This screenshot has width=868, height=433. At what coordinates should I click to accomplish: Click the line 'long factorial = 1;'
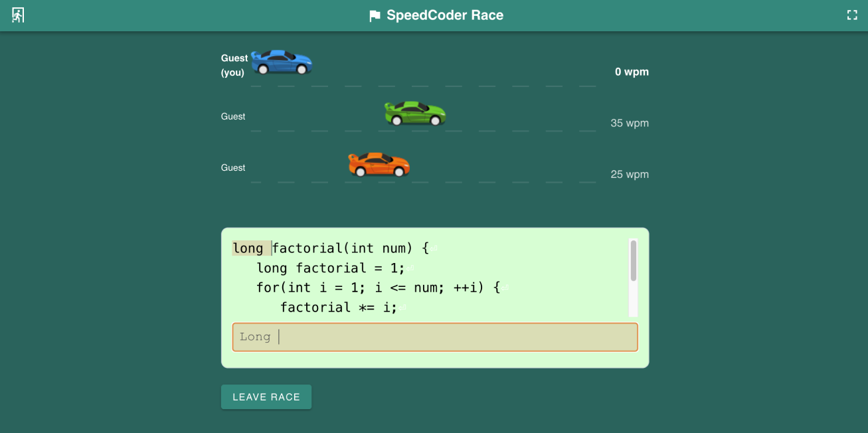coord(331,268)
